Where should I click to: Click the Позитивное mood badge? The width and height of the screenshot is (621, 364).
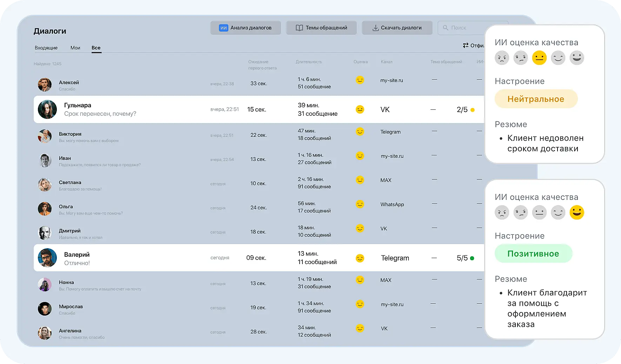pyautogui.click(x=533, y=254)
